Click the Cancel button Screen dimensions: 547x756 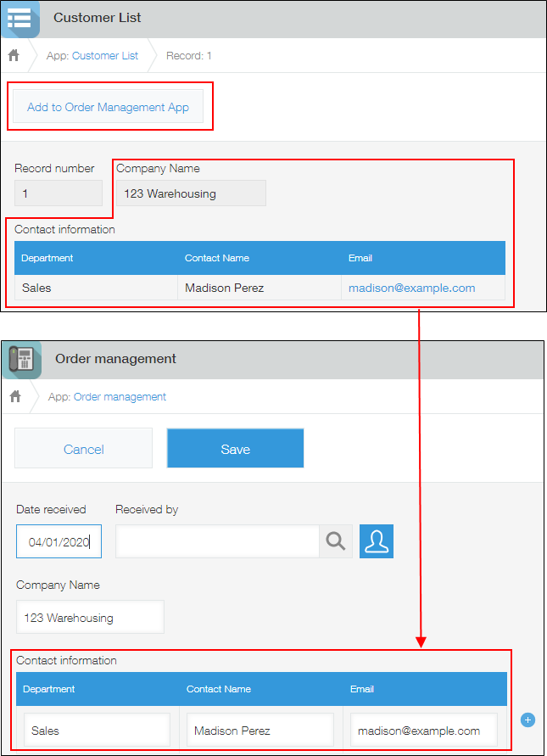83,448
